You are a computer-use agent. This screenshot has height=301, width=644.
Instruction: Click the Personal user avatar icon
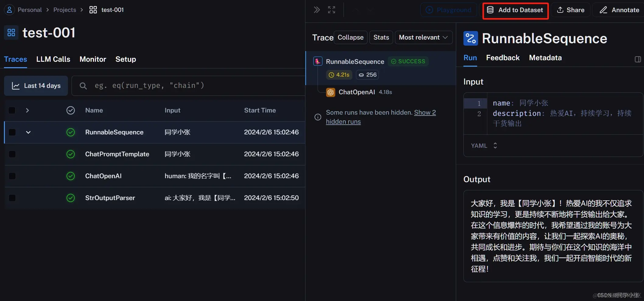point(9,10)
